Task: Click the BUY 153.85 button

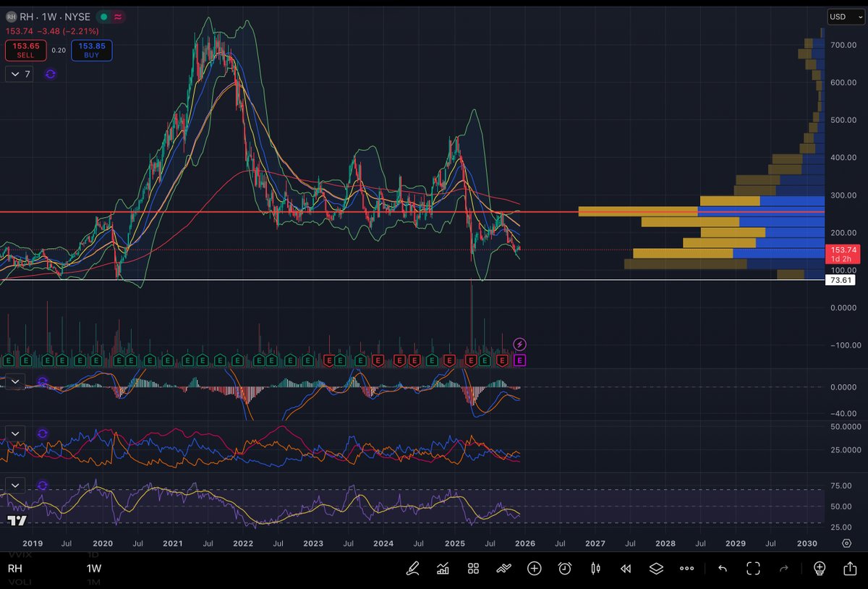Action: pos(91,50)
